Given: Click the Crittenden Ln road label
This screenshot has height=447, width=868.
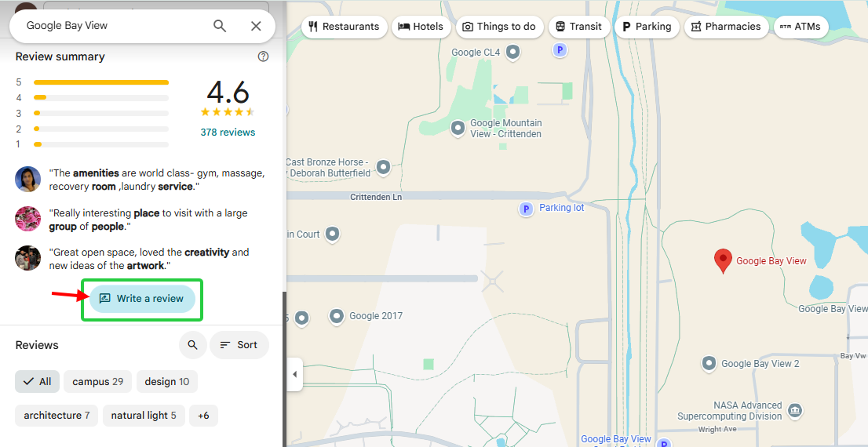Looking at the screenshot, I should click(376, 197).
